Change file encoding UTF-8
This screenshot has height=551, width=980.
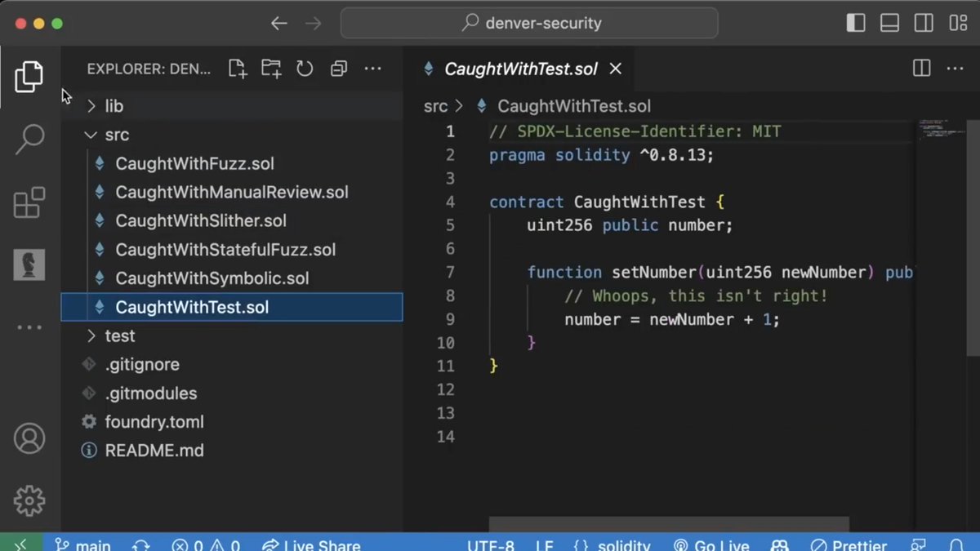tap(491, 544)
